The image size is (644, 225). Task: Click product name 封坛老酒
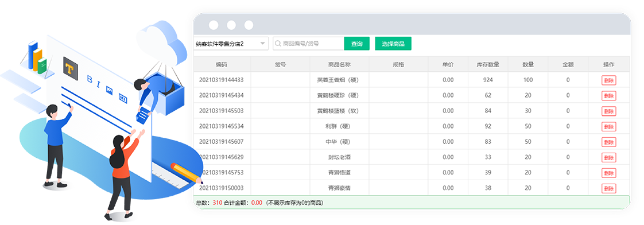[339, 157]
